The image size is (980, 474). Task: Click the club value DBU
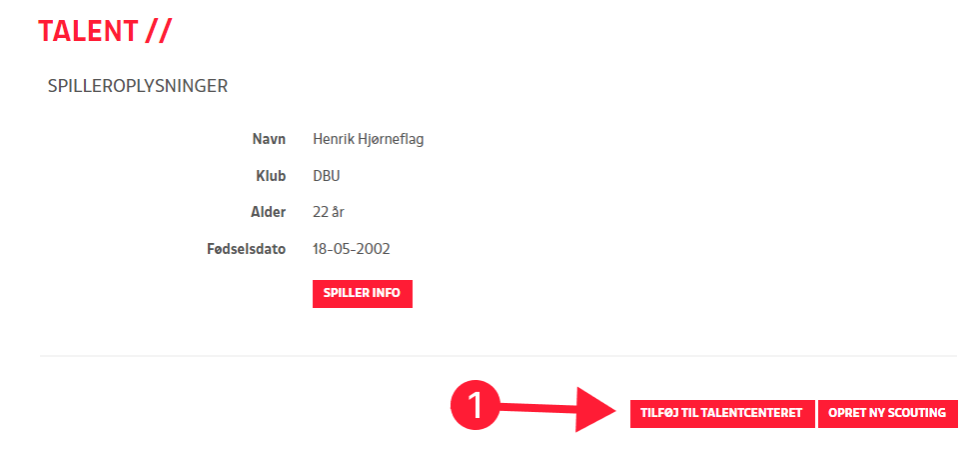[327, 176]
